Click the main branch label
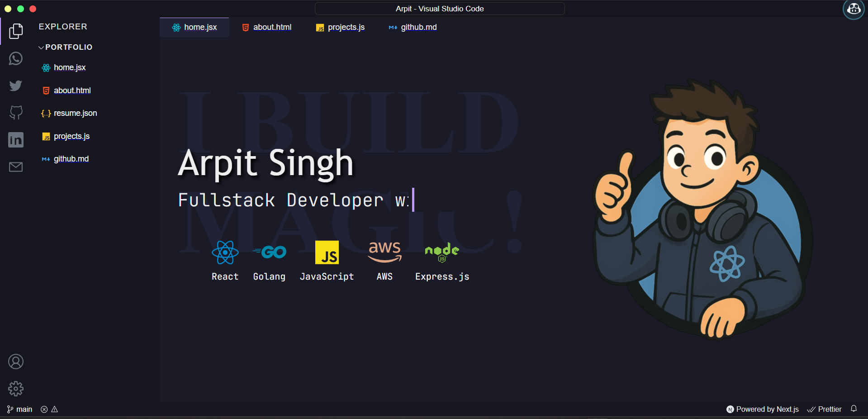Viewport: 868px width, 419px height. pos(24,409)
